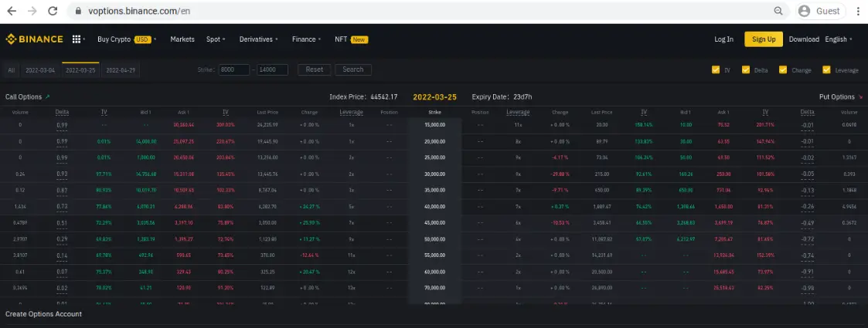The image size is (868, 328).
Task: Click the Sign Up button
Action: click(x=764, y=39)
